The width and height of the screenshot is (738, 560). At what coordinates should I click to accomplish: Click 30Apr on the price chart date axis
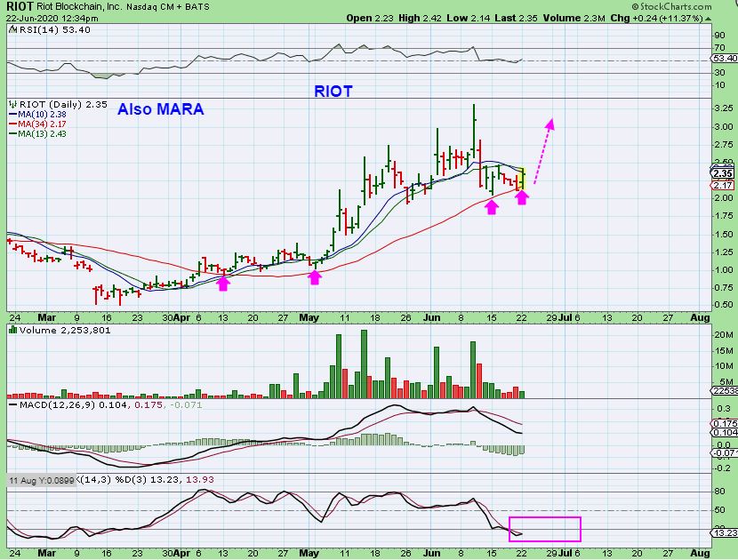pos(176,317)
